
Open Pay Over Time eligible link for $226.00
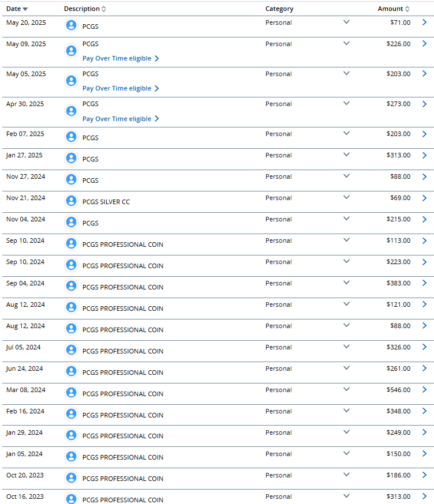coord(121,58)
